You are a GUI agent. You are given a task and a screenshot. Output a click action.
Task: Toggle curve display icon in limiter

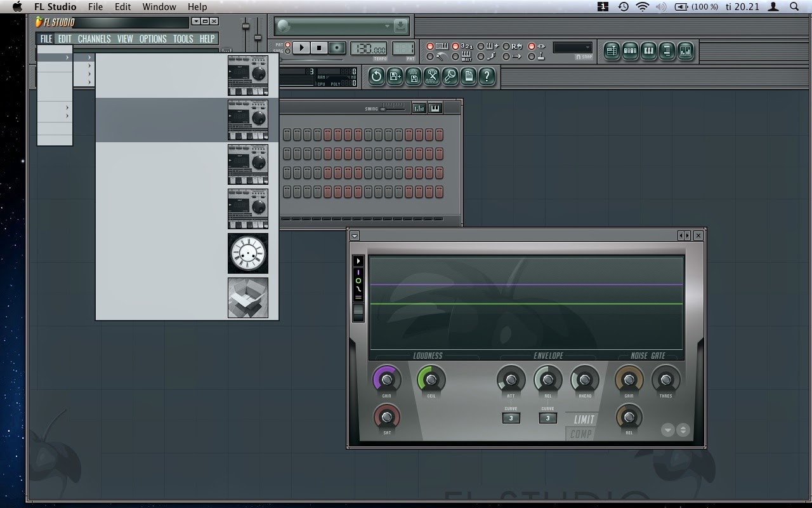358,289
